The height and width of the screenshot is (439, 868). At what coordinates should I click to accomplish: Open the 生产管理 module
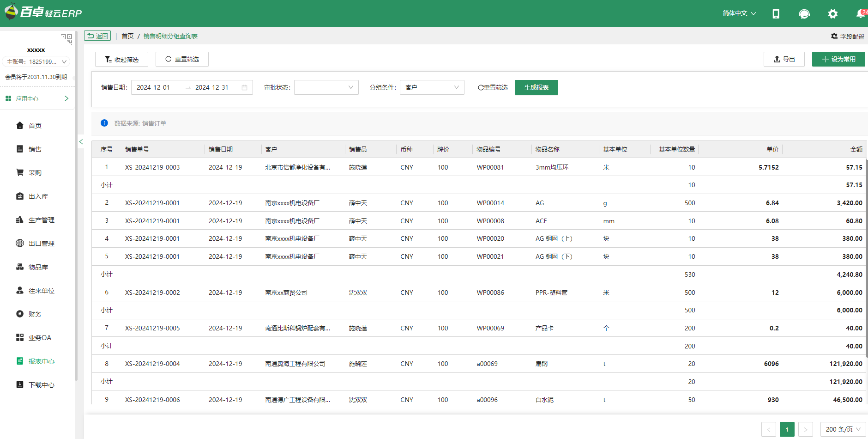[39, 219]
